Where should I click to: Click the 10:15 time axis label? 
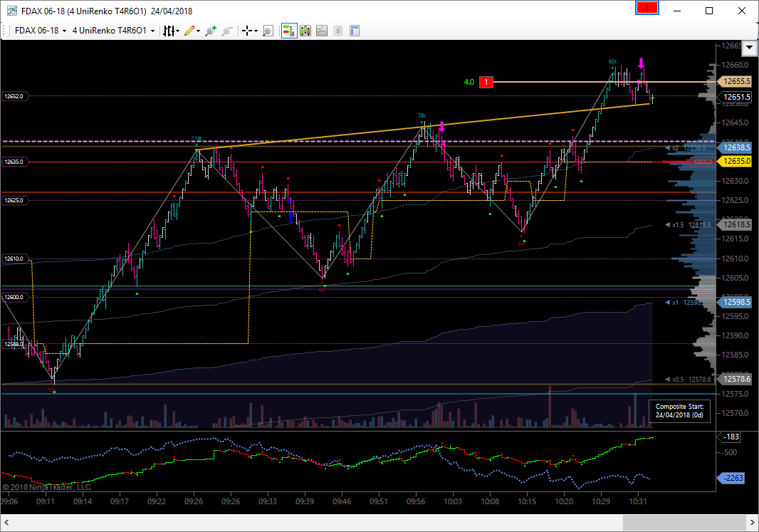pos(527,501)
